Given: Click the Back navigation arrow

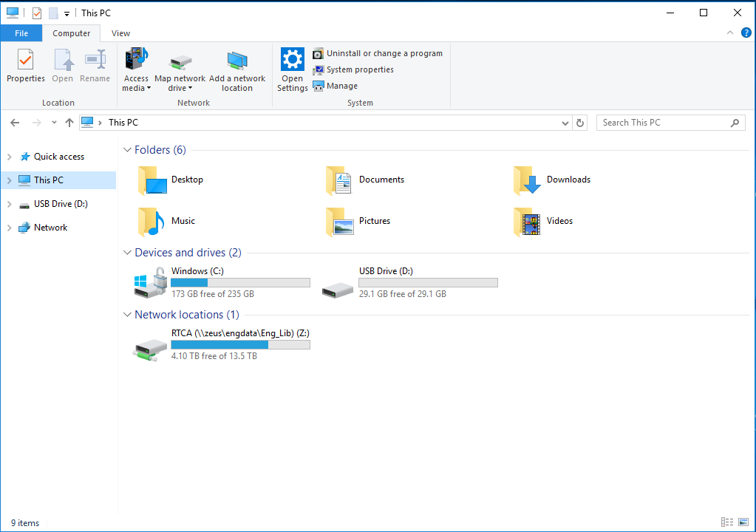Looking at the screenshot, I should pos(15,123).
